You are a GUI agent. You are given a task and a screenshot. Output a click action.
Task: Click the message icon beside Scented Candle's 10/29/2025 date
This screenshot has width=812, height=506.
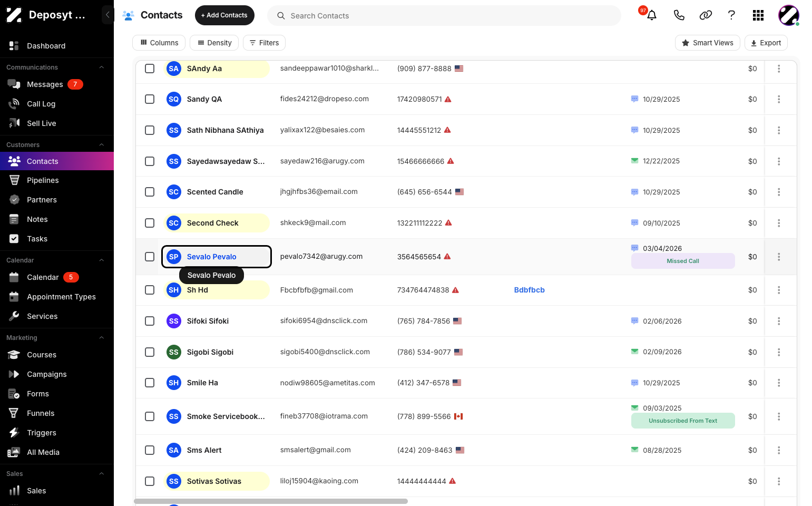click(x=634, y=192)
